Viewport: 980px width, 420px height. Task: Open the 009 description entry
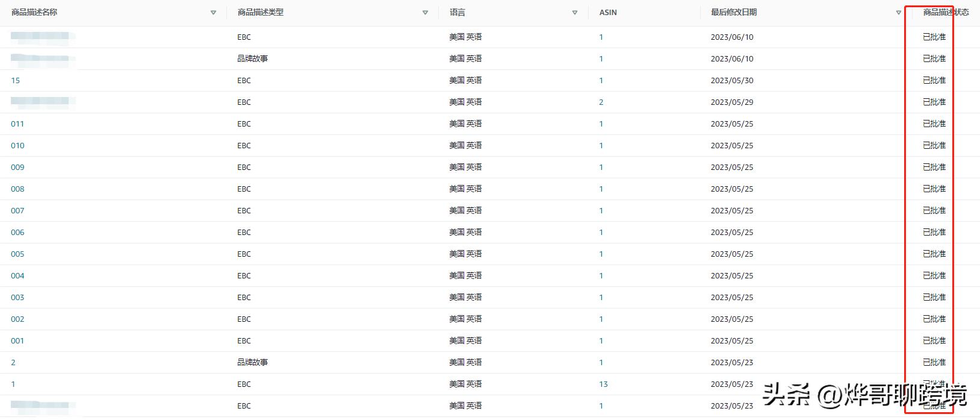(17, 167)
